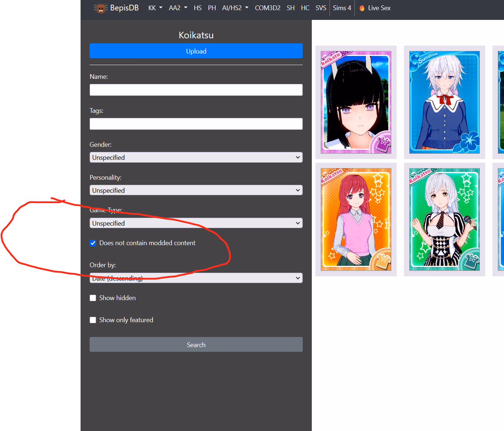The height and width of the screenshot is (431, 504).
Task: Click the flame icon beside Live Sex
Action: pos(362,8)
